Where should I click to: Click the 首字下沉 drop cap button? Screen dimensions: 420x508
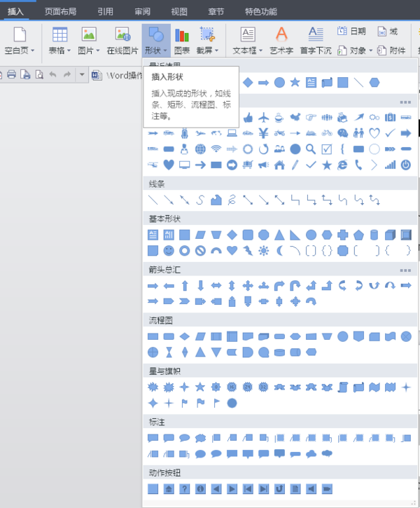tap(316, 41)
